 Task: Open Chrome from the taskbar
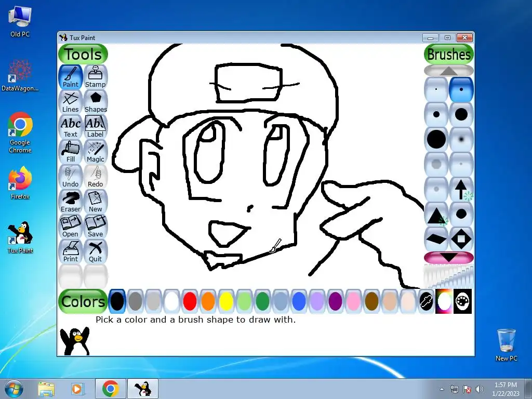(111, 389)
